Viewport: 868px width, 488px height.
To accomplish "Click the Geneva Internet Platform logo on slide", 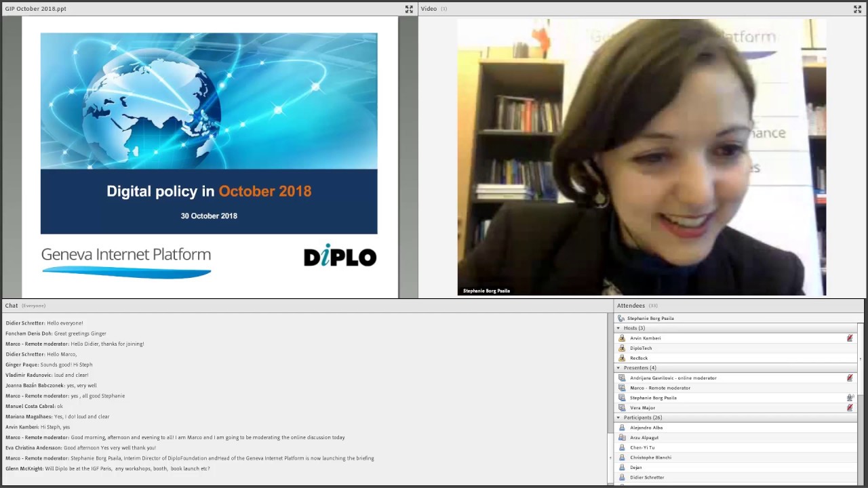I will tap(126, 262).
